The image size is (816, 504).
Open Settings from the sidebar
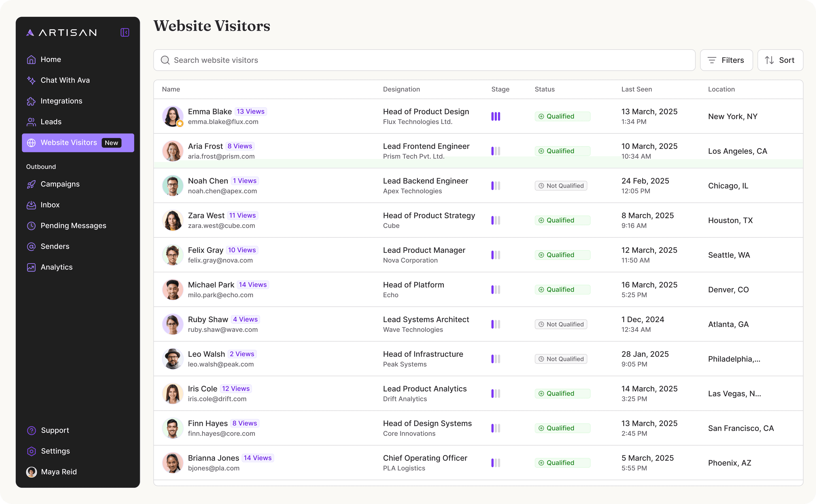pyautogui.click(x=55, y=451)
